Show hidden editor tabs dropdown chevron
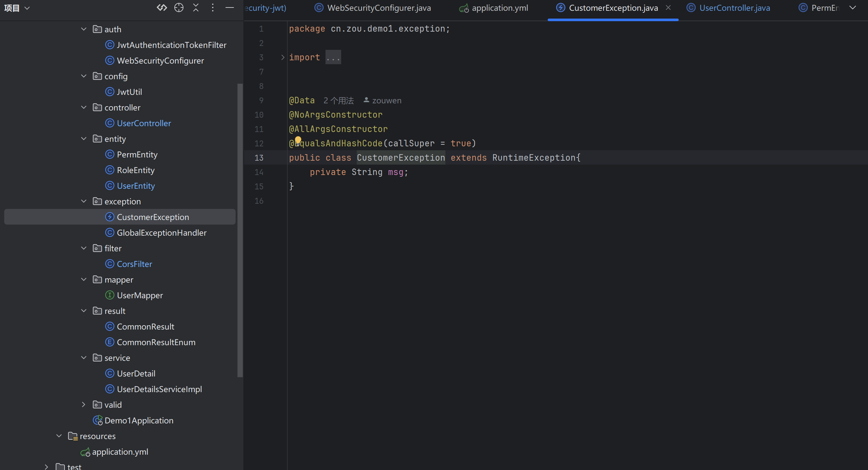The width and height of the screenshot is (868, 470). 852,8
